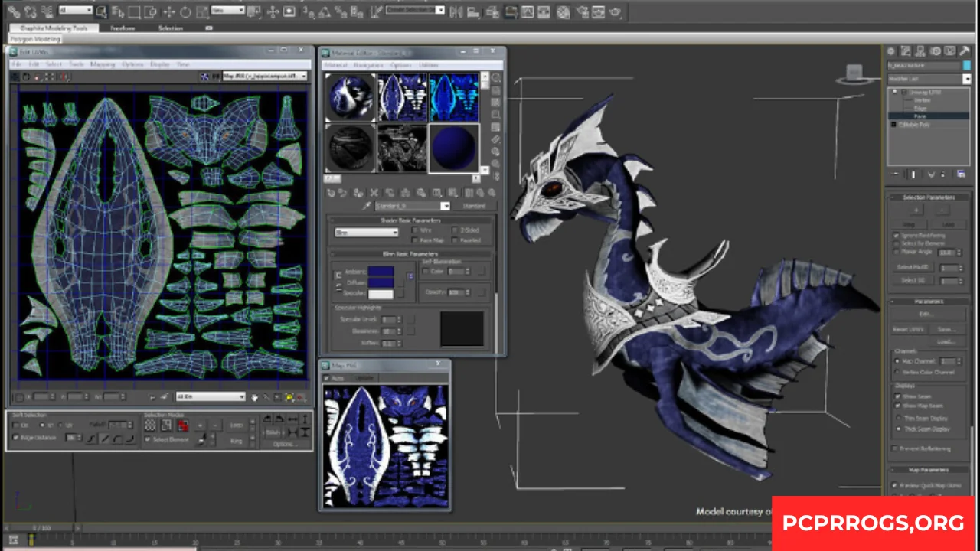980x551 pixels.
Task: Click the Show Map checker icon in UV editor
Action: [x=205, y=77]
